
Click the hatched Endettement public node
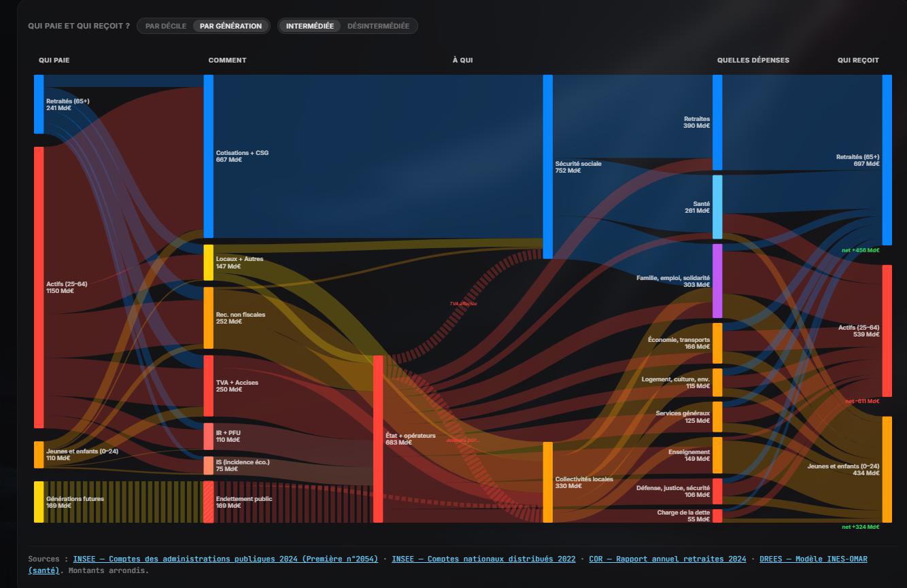click(209, 502)
